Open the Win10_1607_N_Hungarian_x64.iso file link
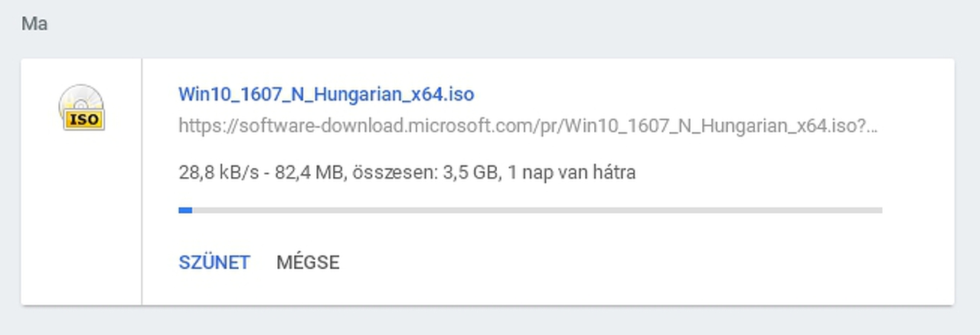Image resolution: width=980 pixels, height=335 pixels. pyautogui.click(x=326, y=94)
